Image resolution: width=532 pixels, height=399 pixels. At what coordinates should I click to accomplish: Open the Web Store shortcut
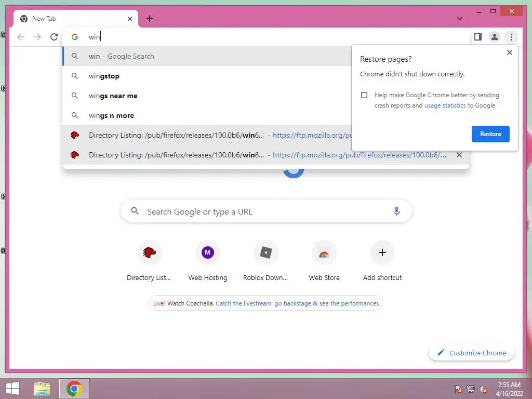click(324, 261)
